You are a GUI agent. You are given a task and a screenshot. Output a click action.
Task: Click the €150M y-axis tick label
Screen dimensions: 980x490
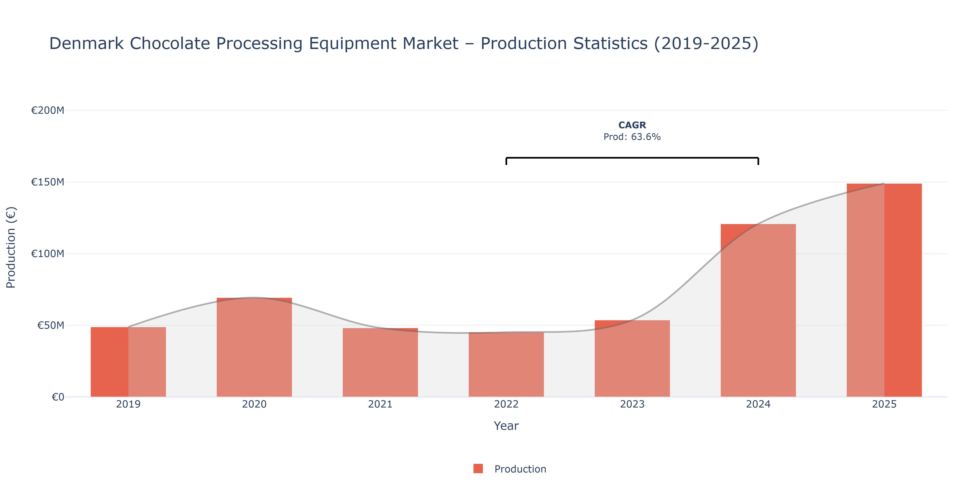(x=48, y=182)
